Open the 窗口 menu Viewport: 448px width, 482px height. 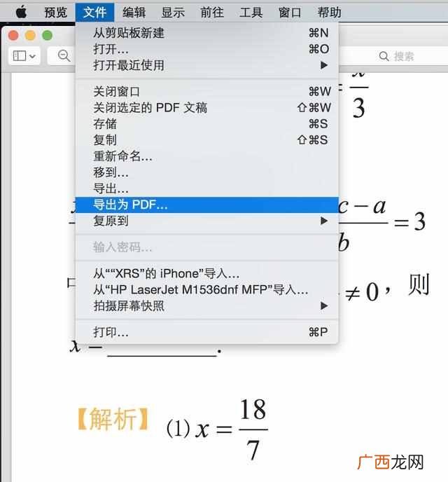[x=290, y=13]
